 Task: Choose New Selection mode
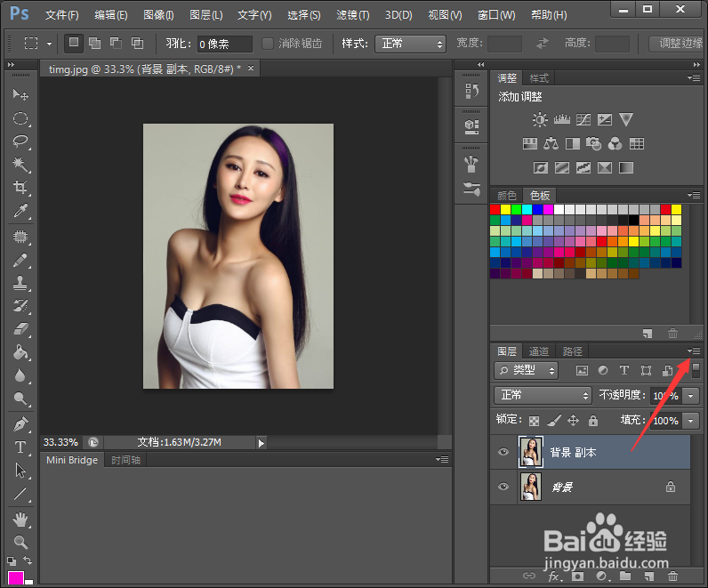74,43
